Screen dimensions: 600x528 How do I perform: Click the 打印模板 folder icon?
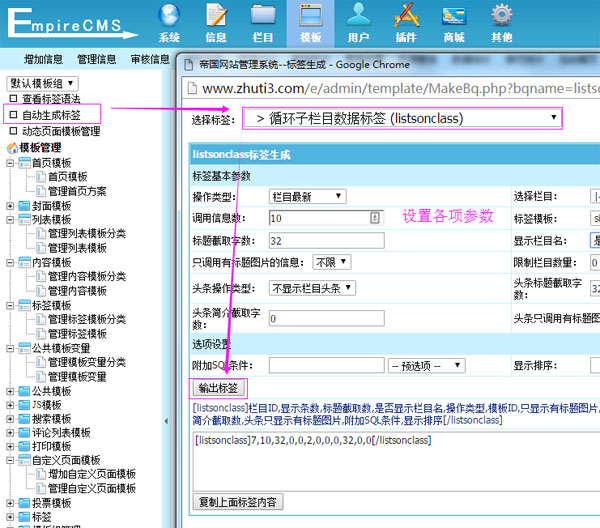tap(24, 446)
